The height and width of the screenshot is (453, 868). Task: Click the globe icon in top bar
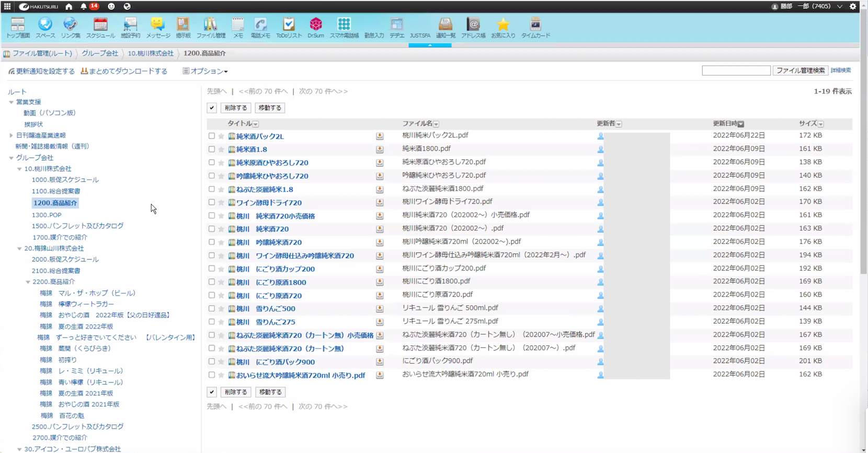(x=127, y=6)
